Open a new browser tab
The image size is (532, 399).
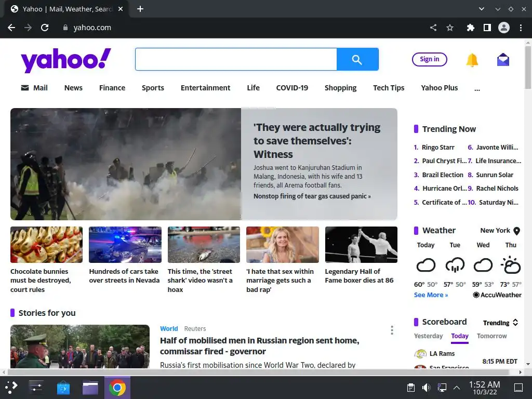(140, 9)
